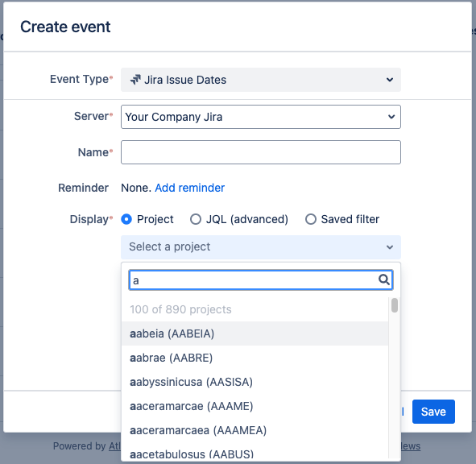Pick aaceramarcae (AAAME) project
This screenshot has height=464, width=476.
click(x=255, y=406)
